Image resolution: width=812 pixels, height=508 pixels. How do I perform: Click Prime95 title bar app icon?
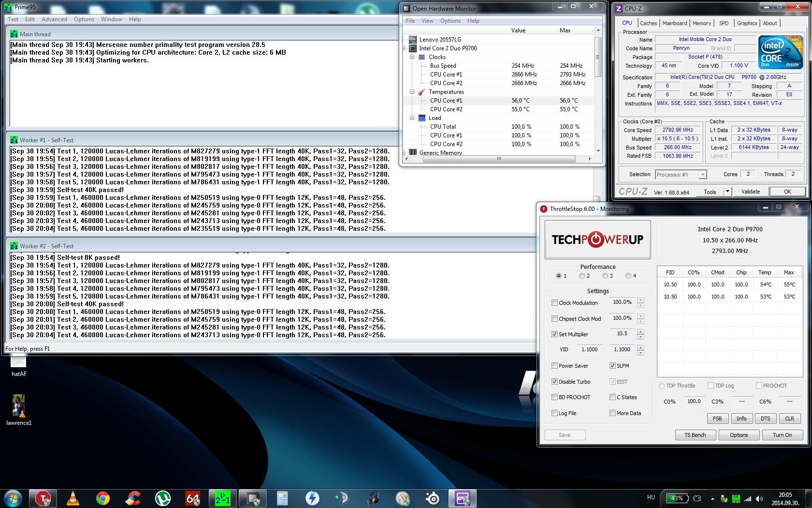point(8,7)
